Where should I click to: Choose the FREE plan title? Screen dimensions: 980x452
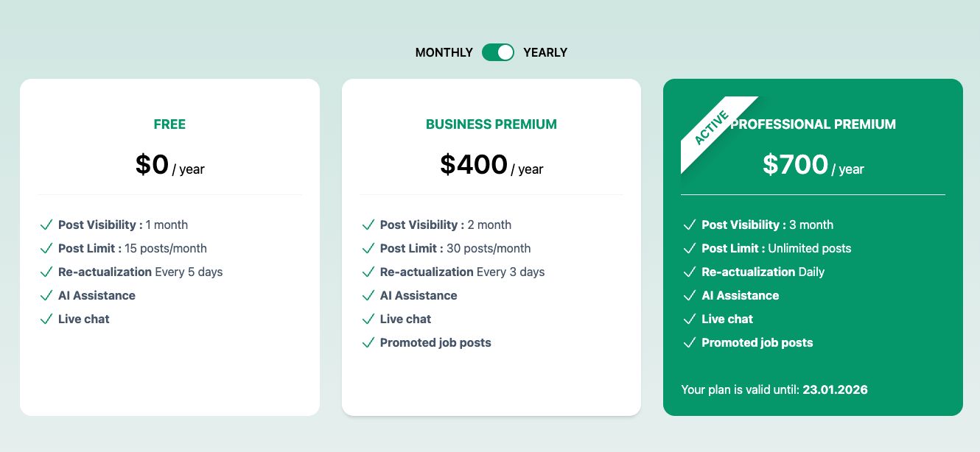tap(169, 124)
